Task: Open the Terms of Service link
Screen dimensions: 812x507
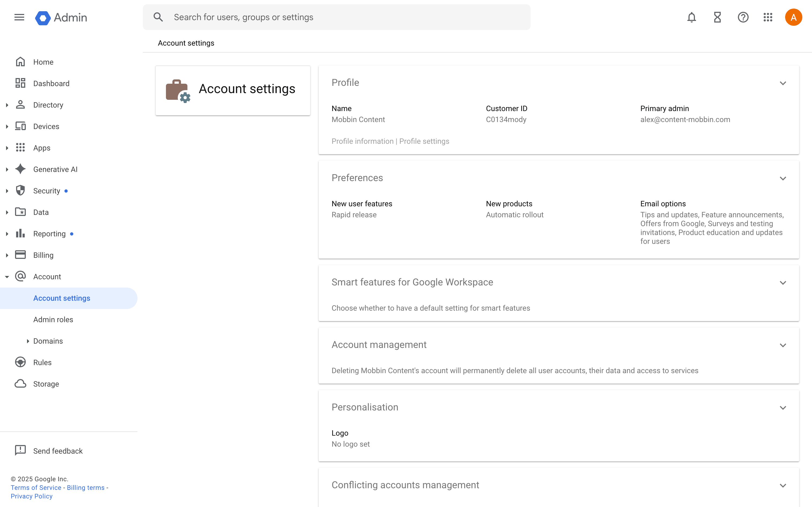Action: click(36, 488)
